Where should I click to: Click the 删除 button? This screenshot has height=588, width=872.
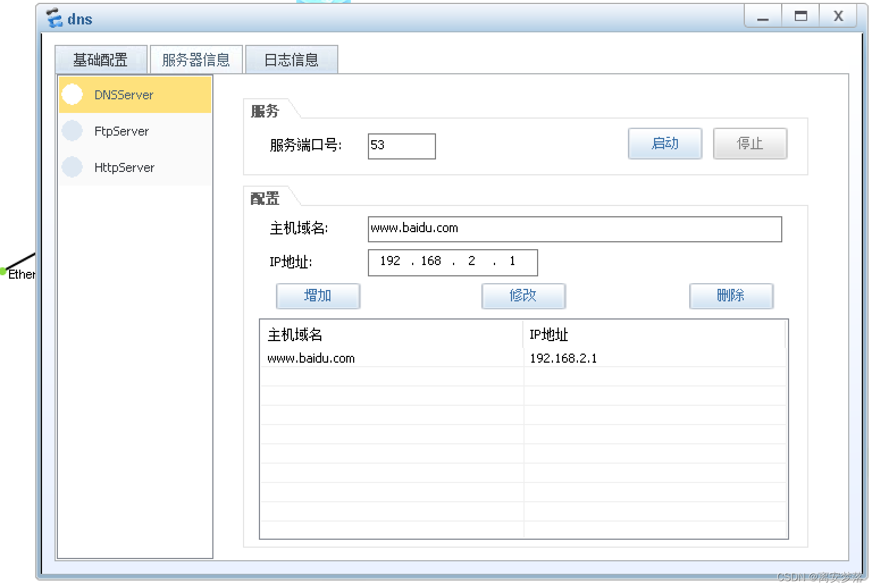[731, 296]
